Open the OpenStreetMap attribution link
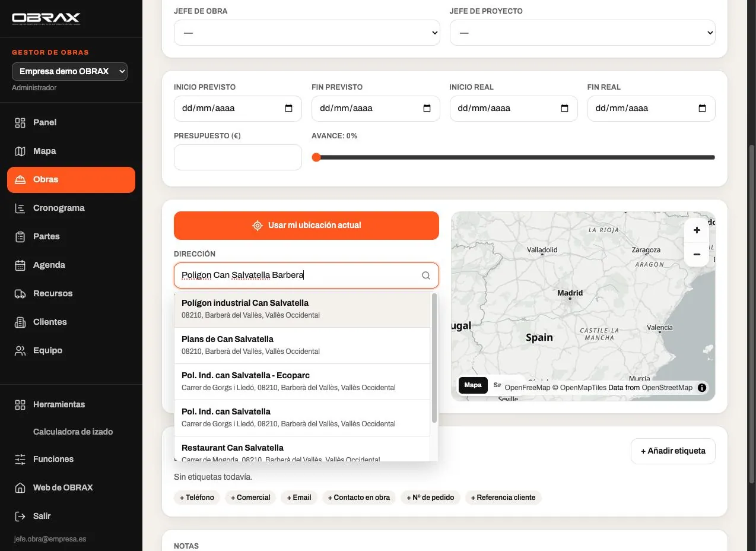 (667, 388)
